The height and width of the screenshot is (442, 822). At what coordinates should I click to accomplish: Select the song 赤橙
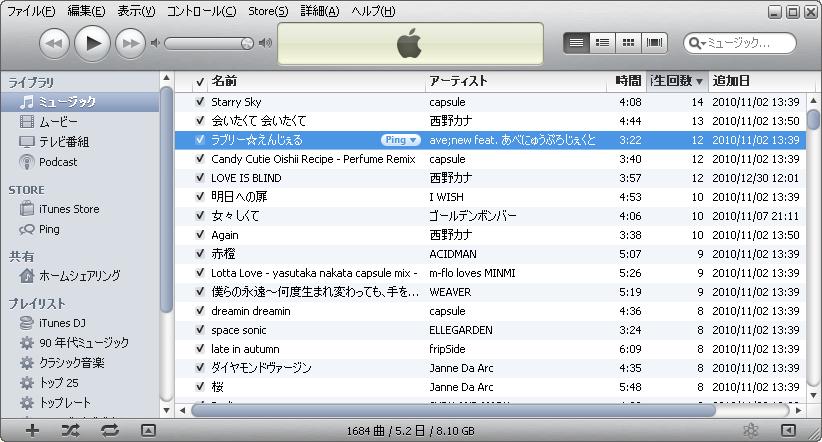(223, 254)
